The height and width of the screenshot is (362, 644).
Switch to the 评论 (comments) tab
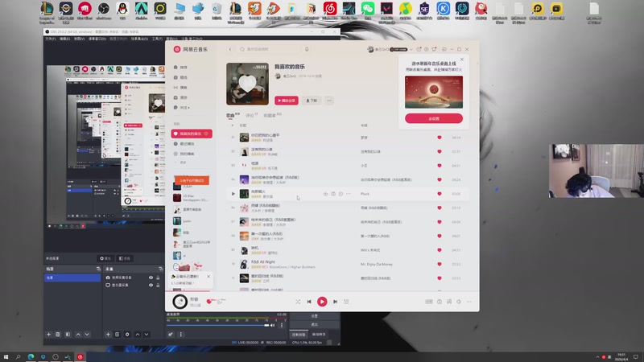point(251,115)
